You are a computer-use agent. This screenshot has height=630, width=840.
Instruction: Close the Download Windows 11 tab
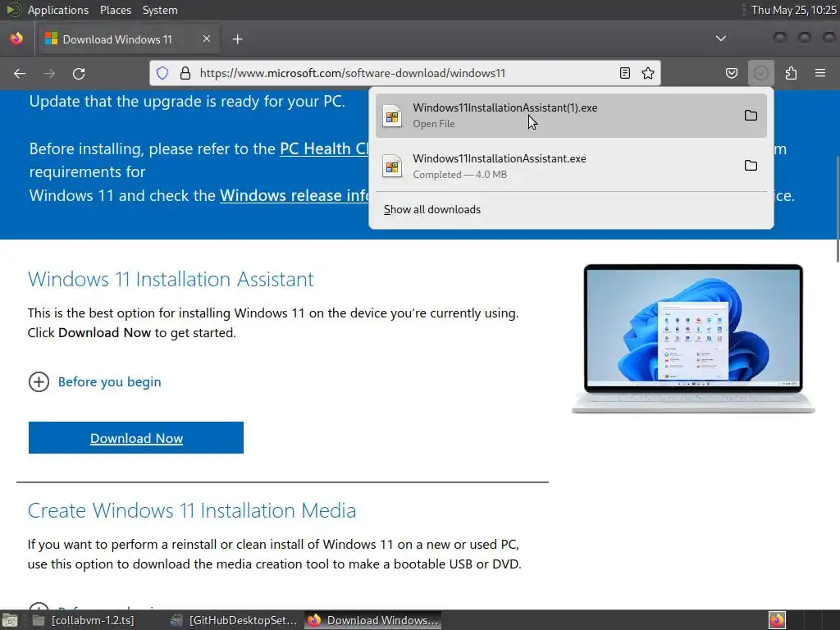207,39
